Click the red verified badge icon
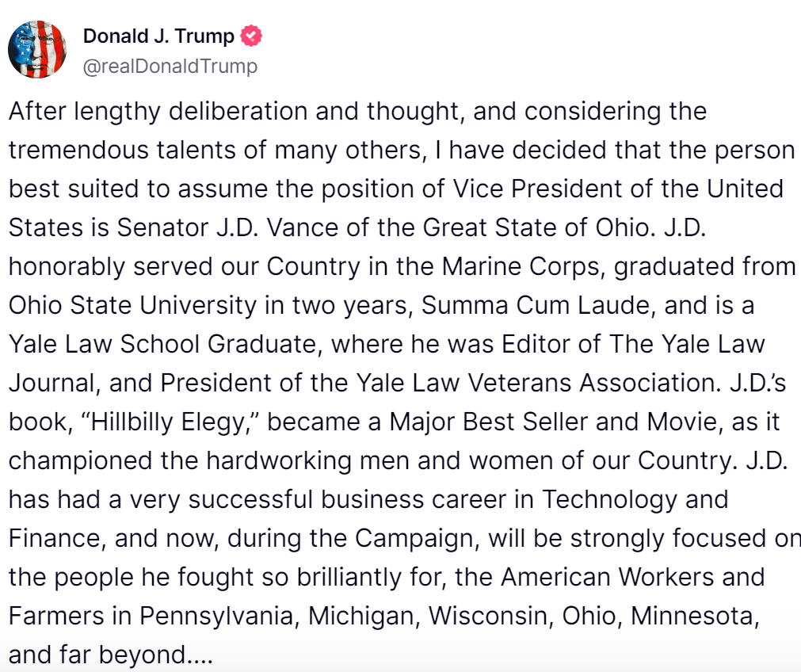 coord(251,36)
